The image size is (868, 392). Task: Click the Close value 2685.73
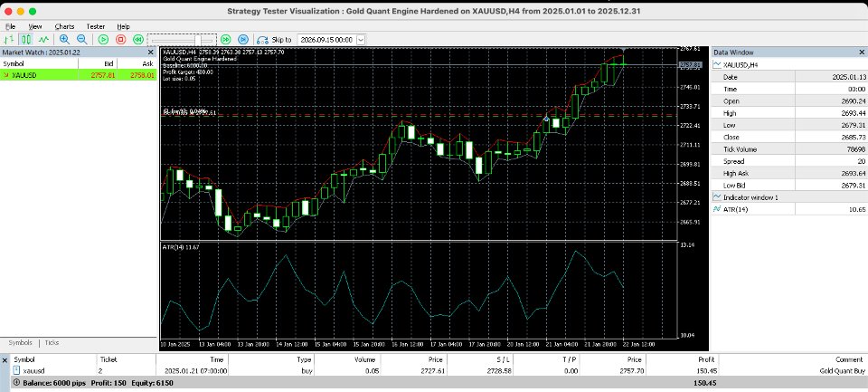coord(854,138)
